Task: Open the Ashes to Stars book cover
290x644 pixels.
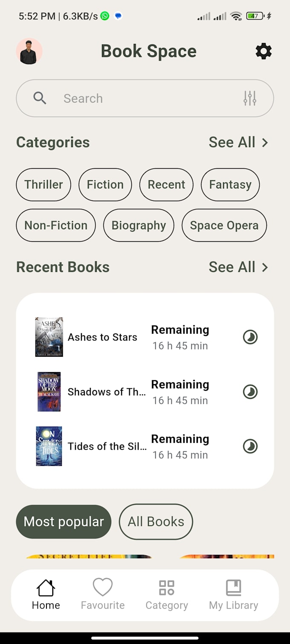Action: [x=49, y=337]
